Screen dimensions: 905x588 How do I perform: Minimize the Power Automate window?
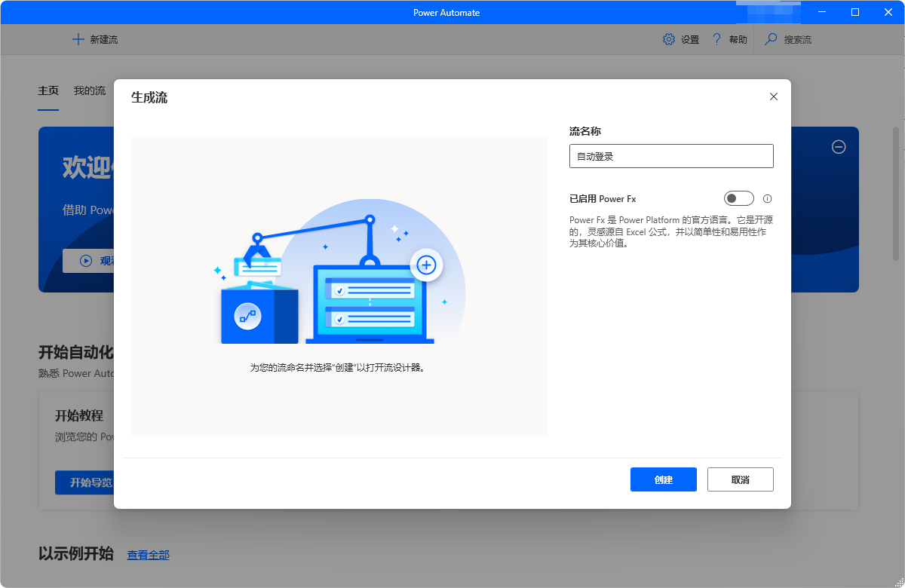(x=821, y=12)
